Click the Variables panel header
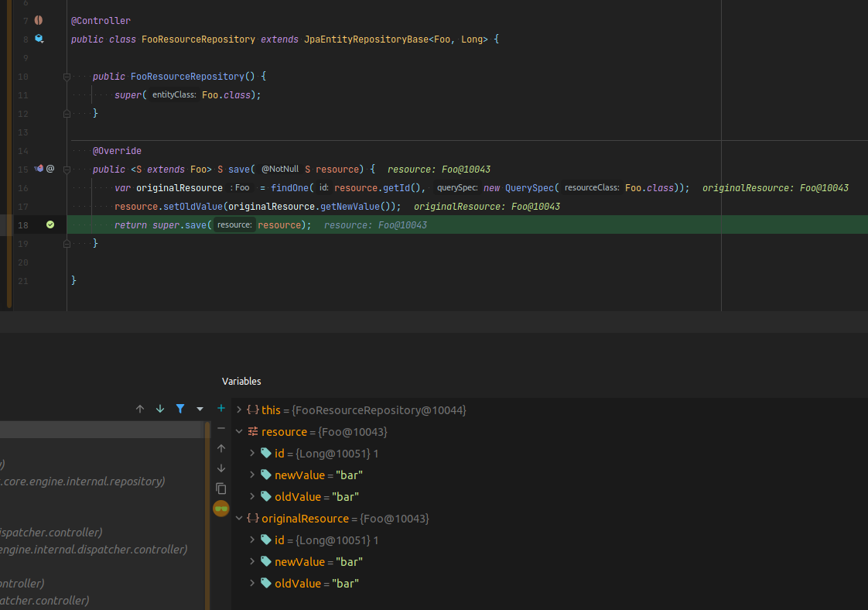This screenshot has width=868, height=610. [241, 381]
